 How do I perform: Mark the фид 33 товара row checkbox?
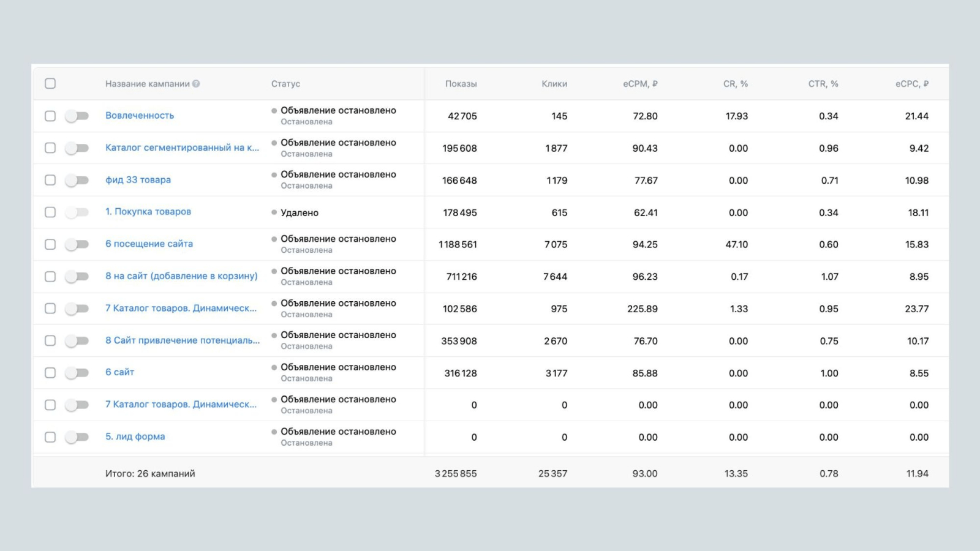click(x=50, y=180)
